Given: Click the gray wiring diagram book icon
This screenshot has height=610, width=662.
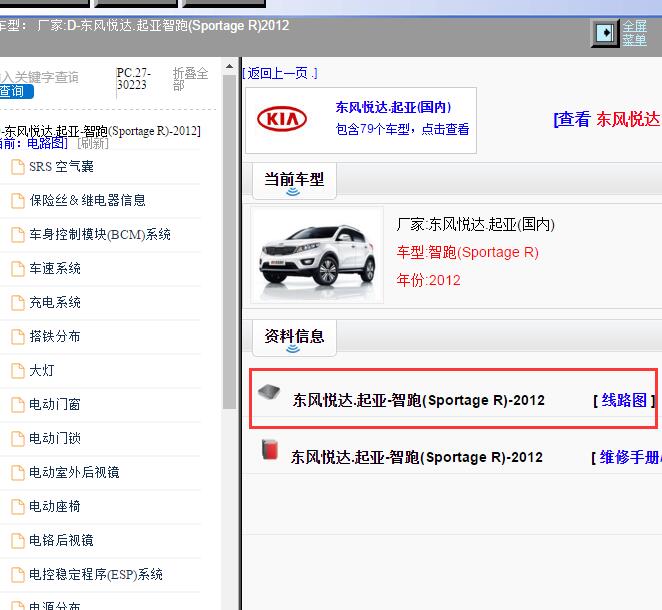Looking at the screenshot, I should pos(269,392).
